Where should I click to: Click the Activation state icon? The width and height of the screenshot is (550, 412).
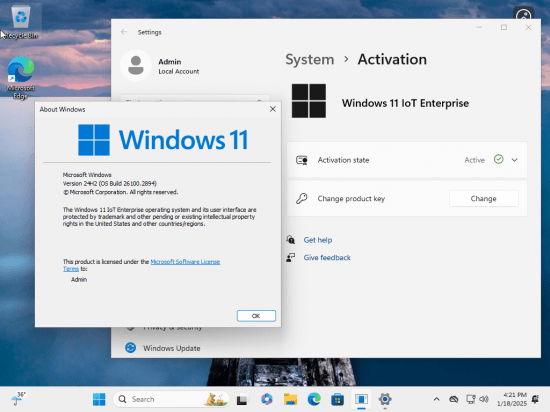pos(302,160)
